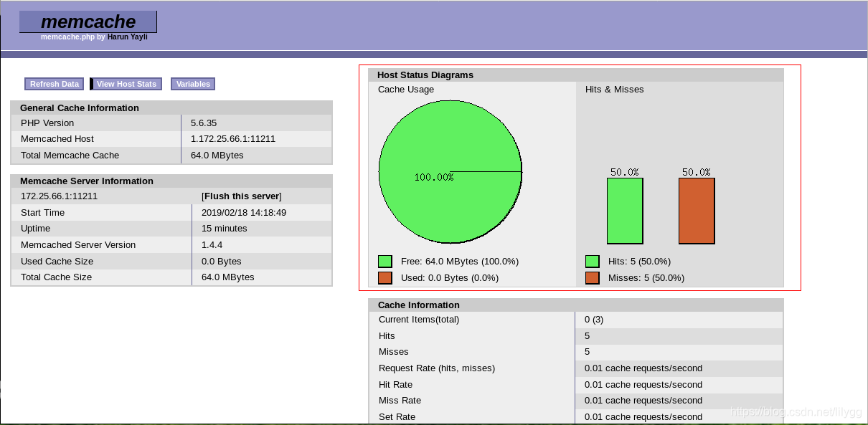This screenshot has height=425, width=868.
Task: Select server version value 1.4.4
Action: point(212,245)
